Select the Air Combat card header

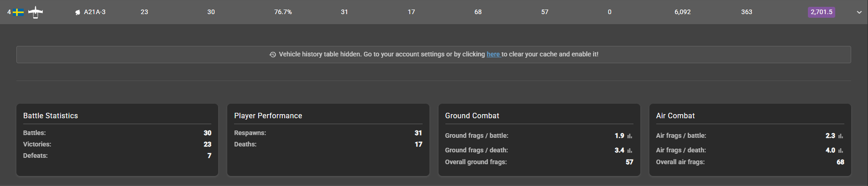tap(675, 116)
